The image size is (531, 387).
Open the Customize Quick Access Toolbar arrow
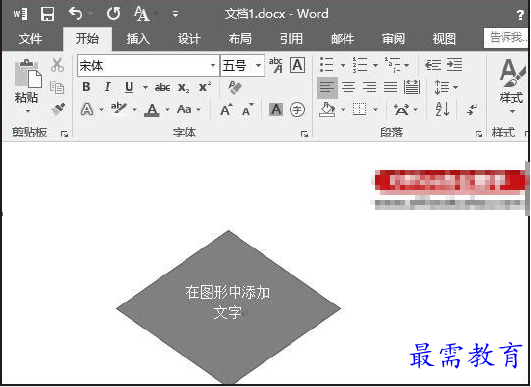(175, 14)
